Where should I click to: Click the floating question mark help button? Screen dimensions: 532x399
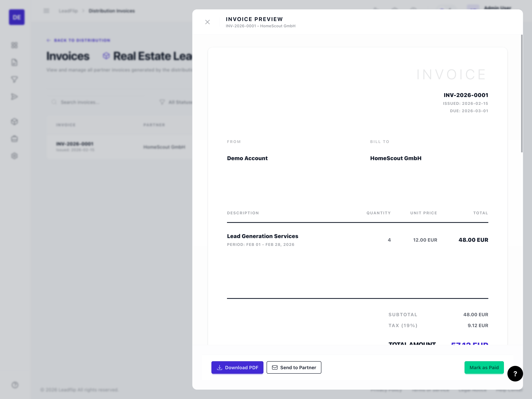pos(515,374)
